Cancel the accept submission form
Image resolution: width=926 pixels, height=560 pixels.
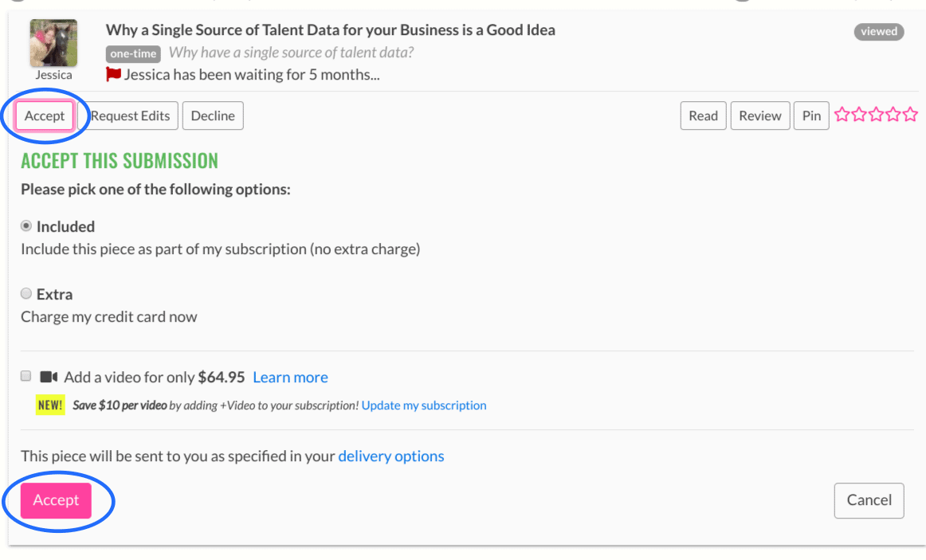(869, 500)
